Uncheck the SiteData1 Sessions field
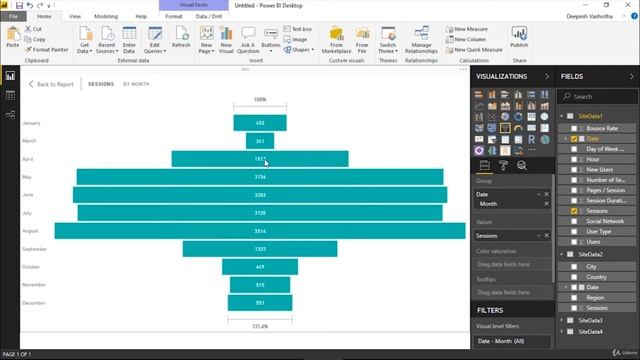The image size is (640, 360). click(x=574, y=211)
